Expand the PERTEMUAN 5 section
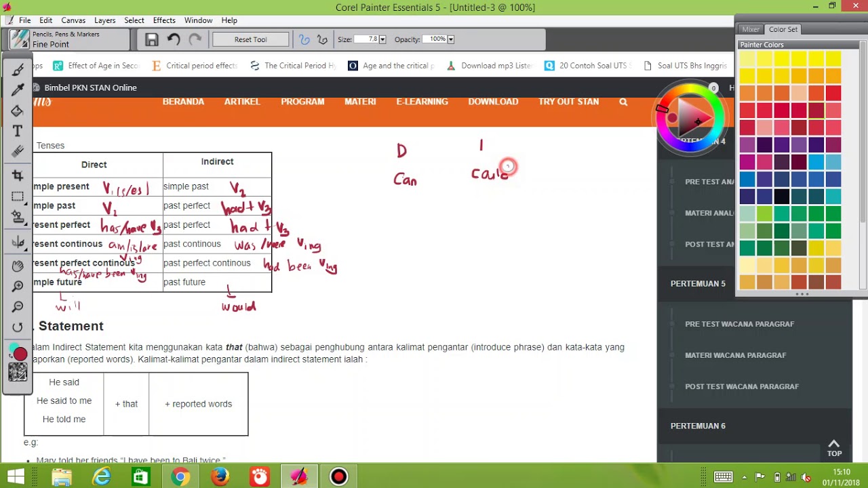868x488 pixels. pyautogui.click(x=698, y=284)
